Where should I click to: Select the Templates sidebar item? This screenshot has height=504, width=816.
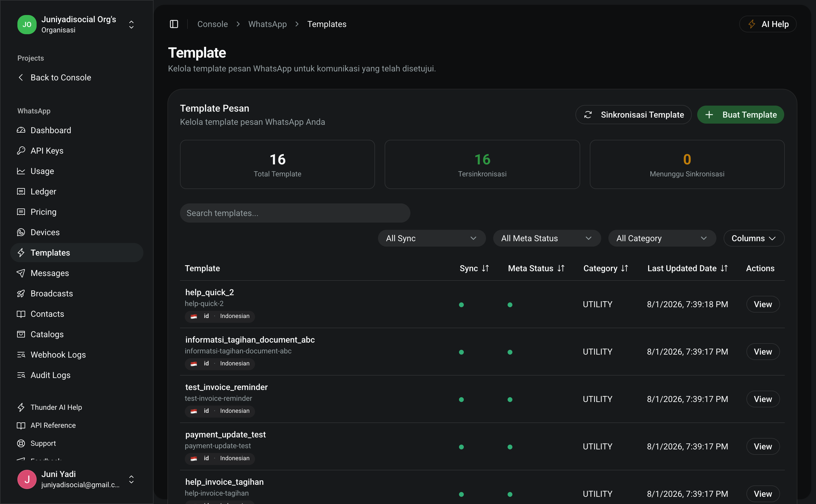click(77, 253)
